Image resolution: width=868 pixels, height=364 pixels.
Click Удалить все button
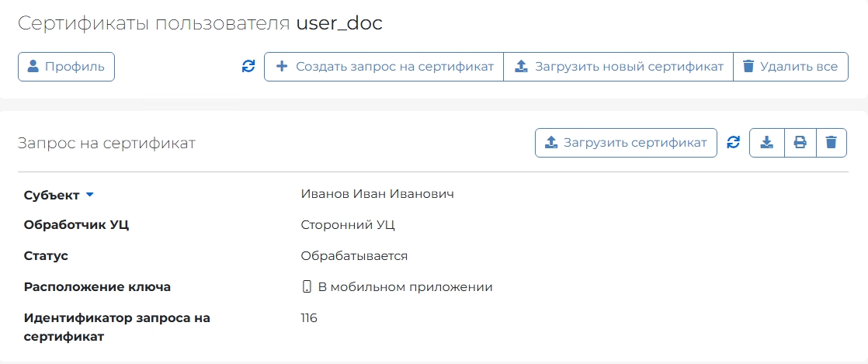(x=790, y=67)
